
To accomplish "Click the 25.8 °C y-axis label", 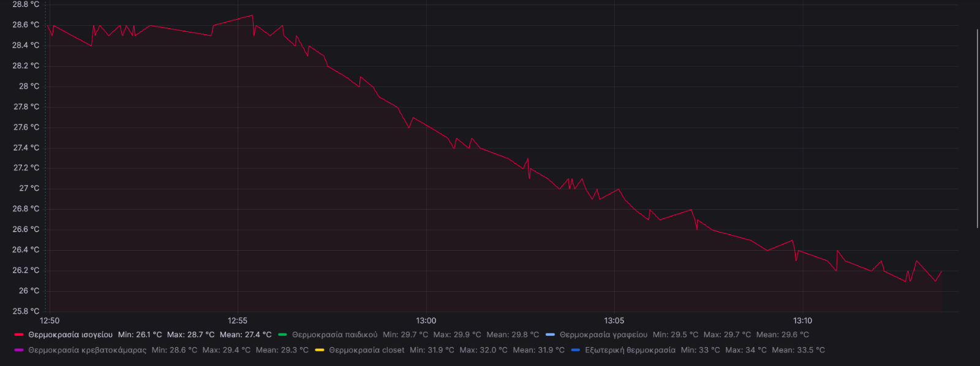I will click(26, 311).
